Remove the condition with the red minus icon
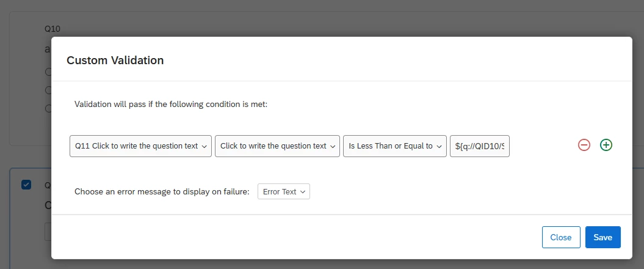 584,145
